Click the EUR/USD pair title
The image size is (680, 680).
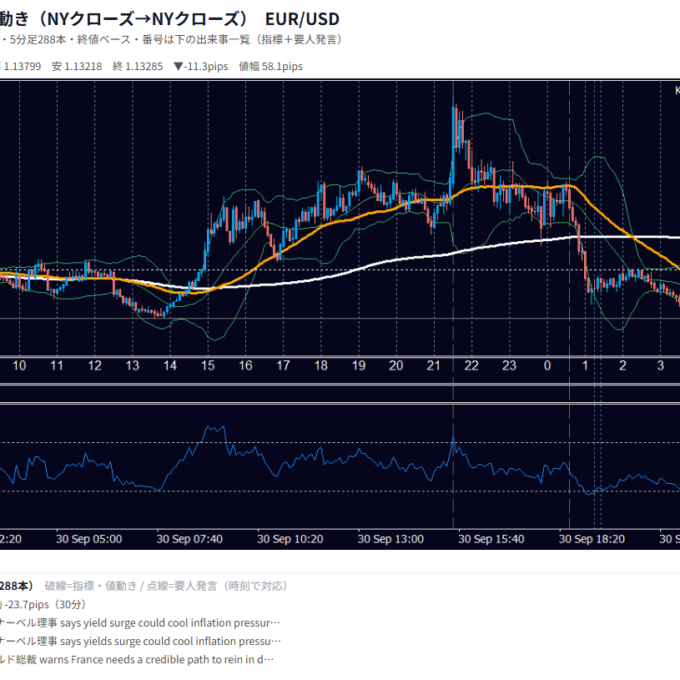pyautogui.click(x=302, y=19)
